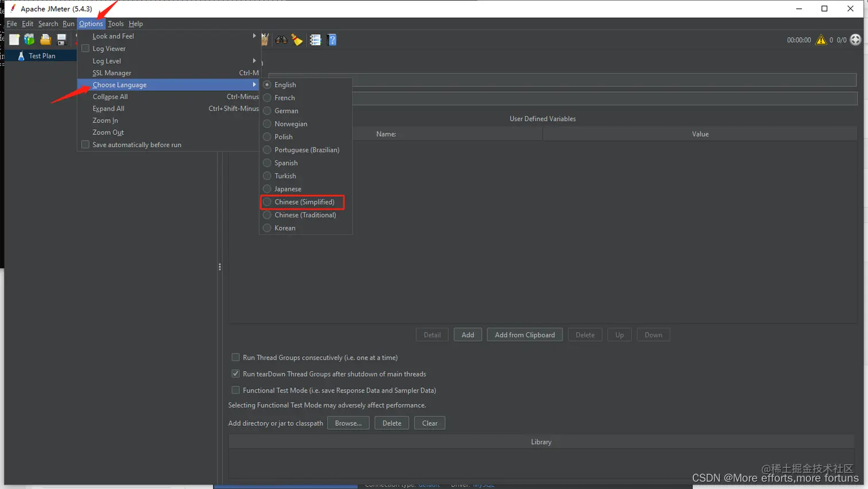Click the Save floppy disk icon
Viewport: 868px width, 489px height.
click(61, 40)
